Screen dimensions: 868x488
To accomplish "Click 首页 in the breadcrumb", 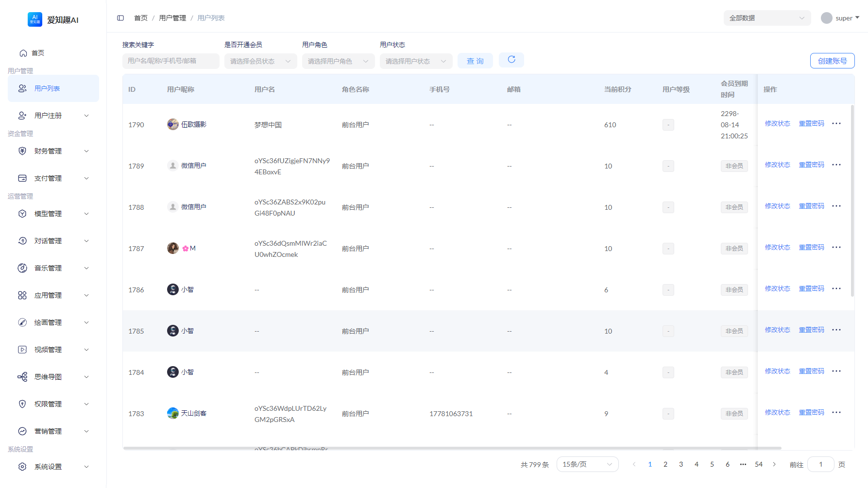I will point(141,18).
